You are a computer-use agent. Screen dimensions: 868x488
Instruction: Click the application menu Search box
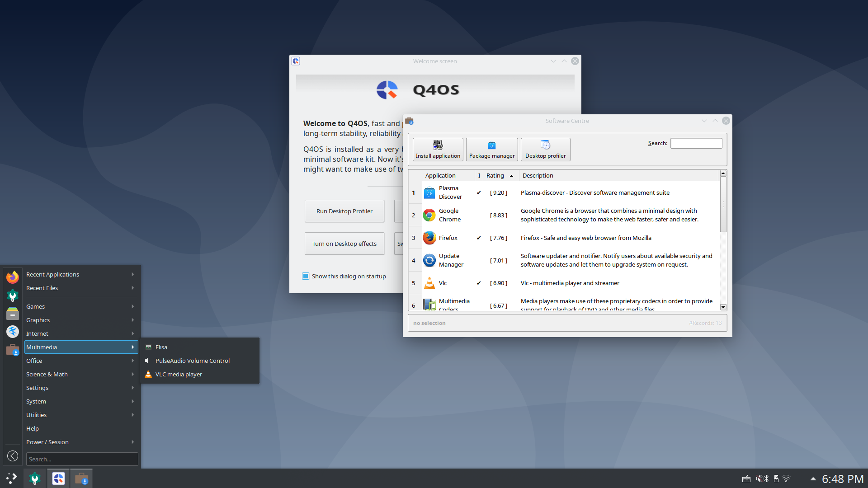(x=82, y=459)
